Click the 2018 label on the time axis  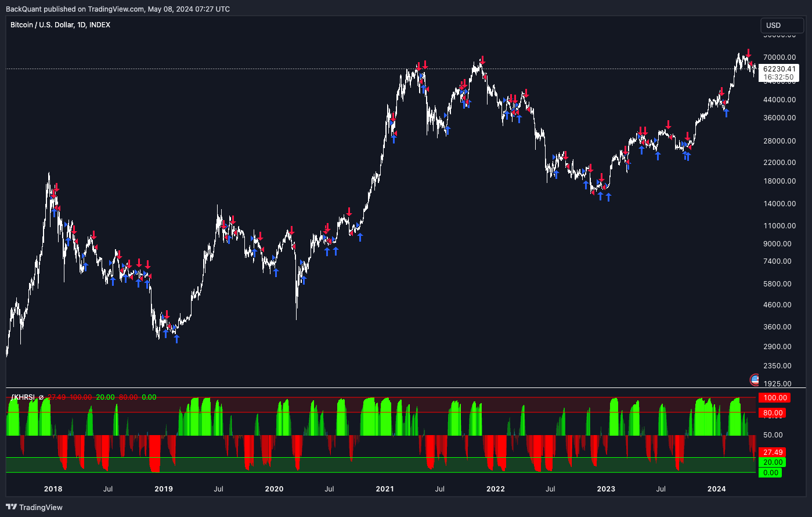(x=53, y=489)
